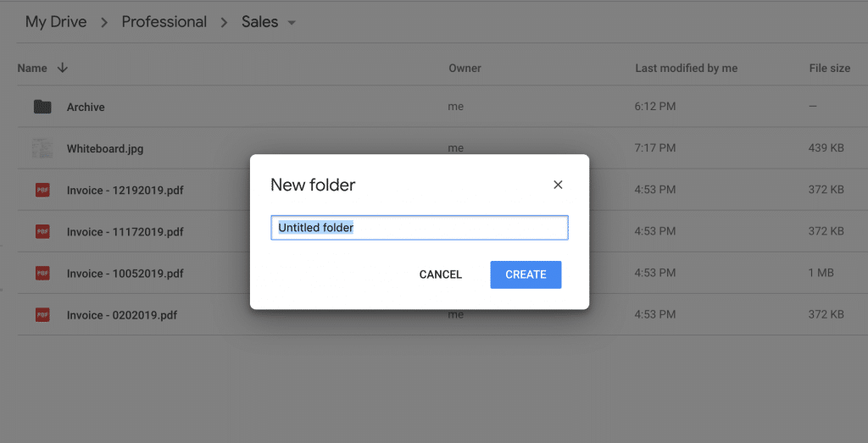The image size is (868, 443).
Task: Click PDF icon of Invoice - 12192019.pdf
Action: (42, 190)
